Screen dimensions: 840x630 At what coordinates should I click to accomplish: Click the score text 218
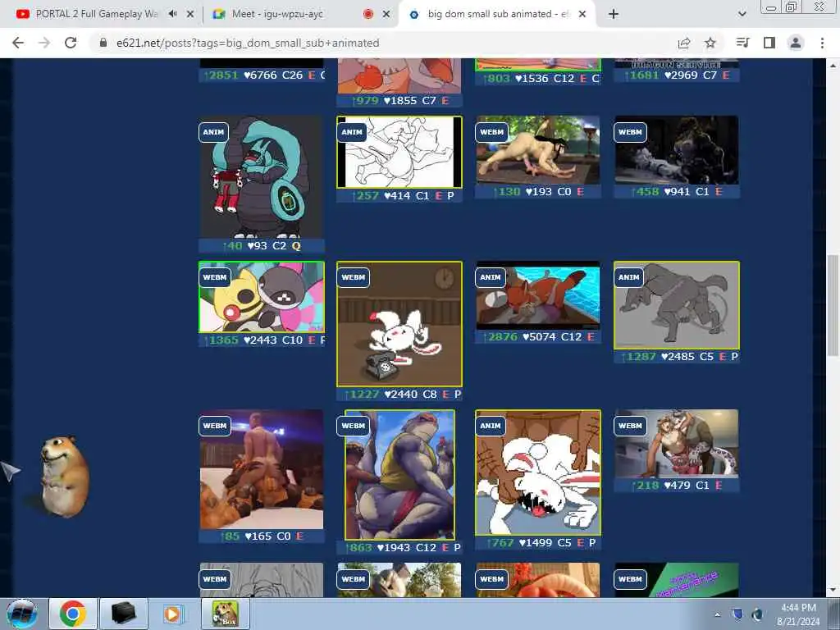coord(646,486)
